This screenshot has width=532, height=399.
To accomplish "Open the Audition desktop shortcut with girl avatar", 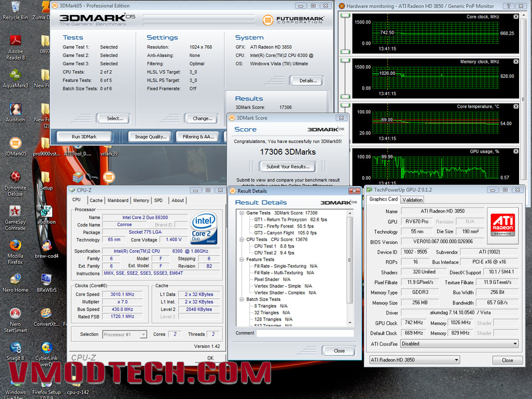I will click(x=15, y=113).
